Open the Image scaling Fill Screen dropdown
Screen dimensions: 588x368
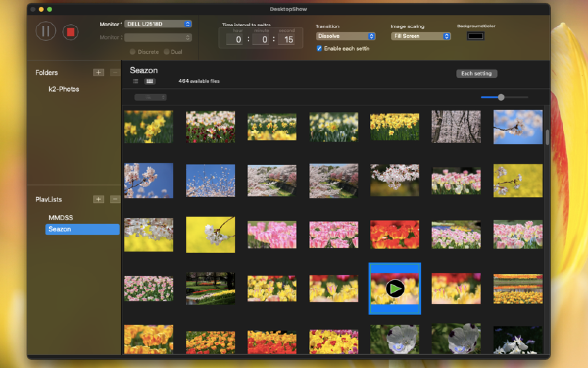click(x=420, y=36)
